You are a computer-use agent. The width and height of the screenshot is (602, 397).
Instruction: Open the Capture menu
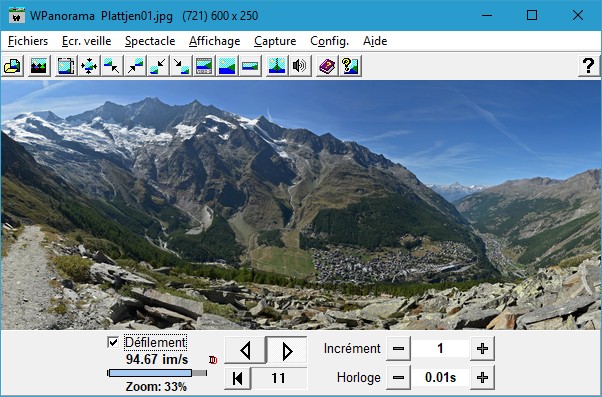[275, 41]
